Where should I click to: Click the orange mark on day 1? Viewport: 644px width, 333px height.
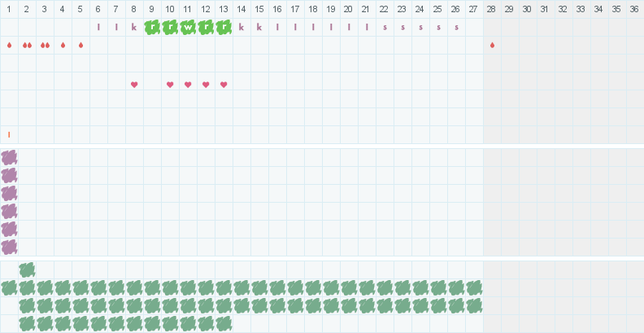(9, 134)
